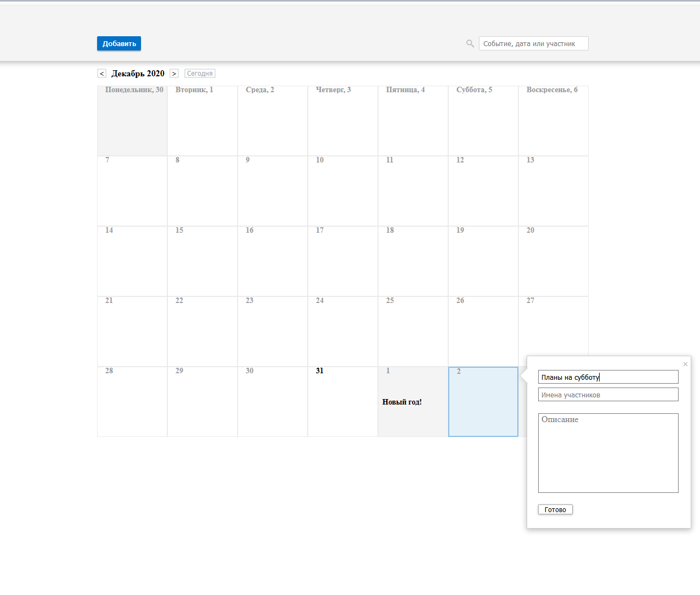Click the Имена участников field
This screenshot has height=595, width=700.
coord(608,395)
